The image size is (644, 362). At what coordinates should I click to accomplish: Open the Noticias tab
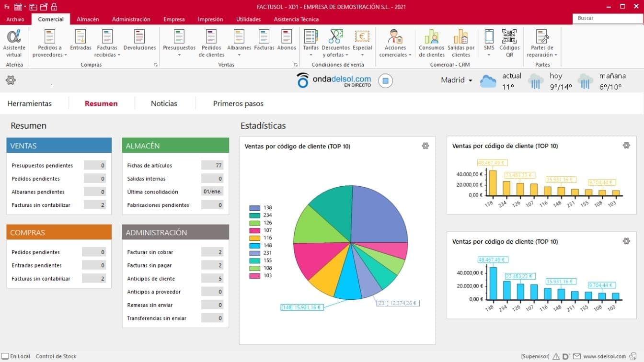pyautogui.click(x=164, y=103)
